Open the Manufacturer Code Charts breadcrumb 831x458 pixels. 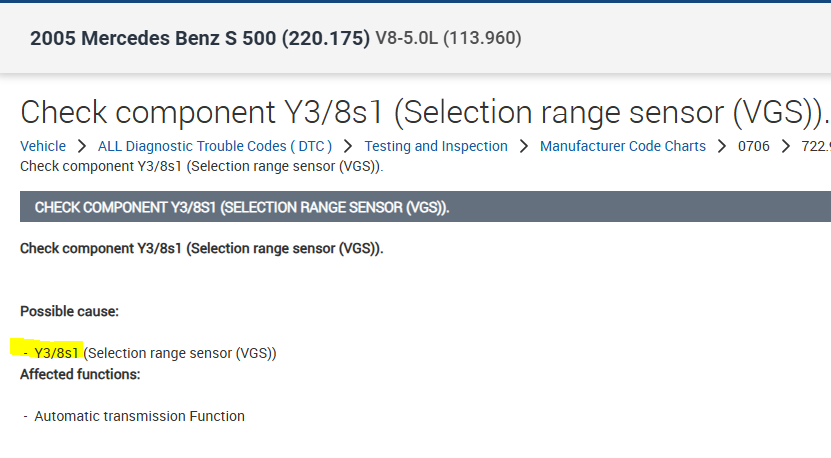tap(623, 147)
